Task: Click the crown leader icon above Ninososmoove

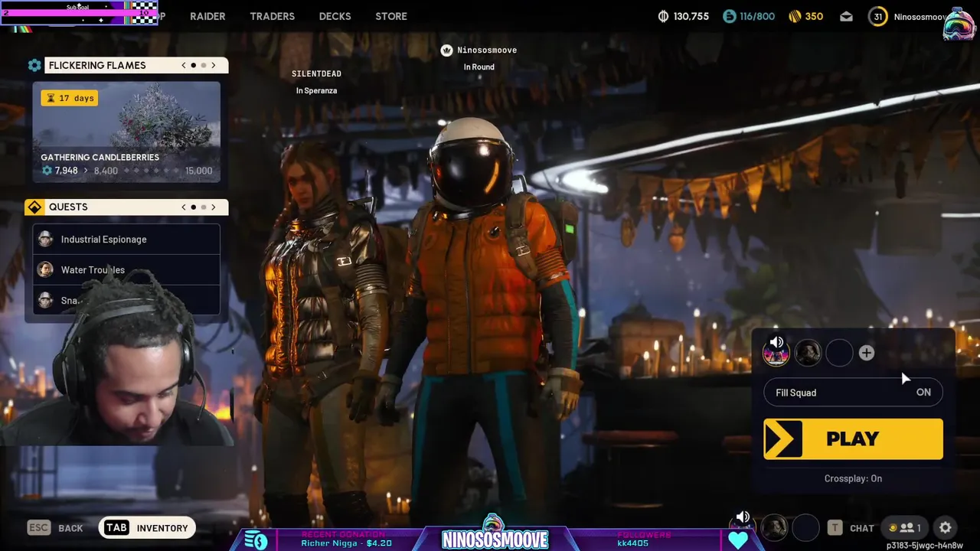Action: (x=446, y=50)
